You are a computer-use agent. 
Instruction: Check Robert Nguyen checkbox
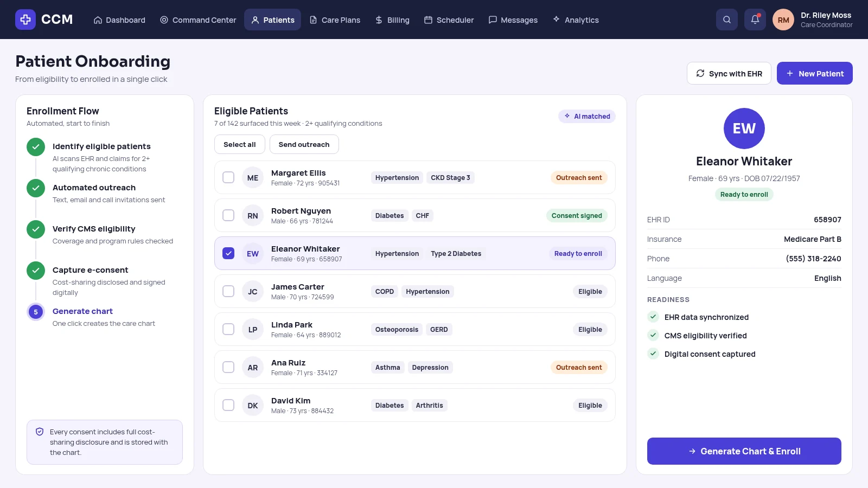(228, 215)
